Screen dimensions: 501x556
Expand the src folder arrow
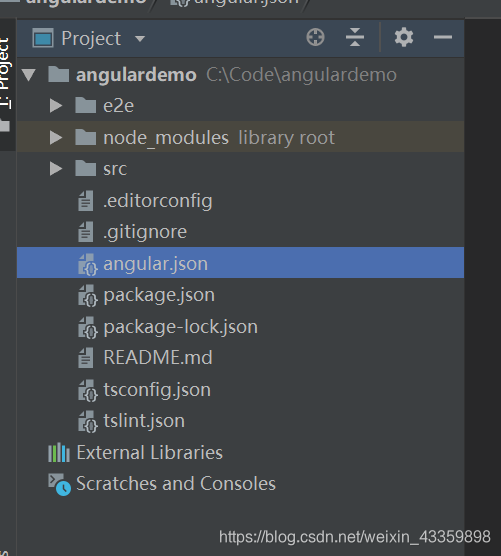[x=56, y=168]
